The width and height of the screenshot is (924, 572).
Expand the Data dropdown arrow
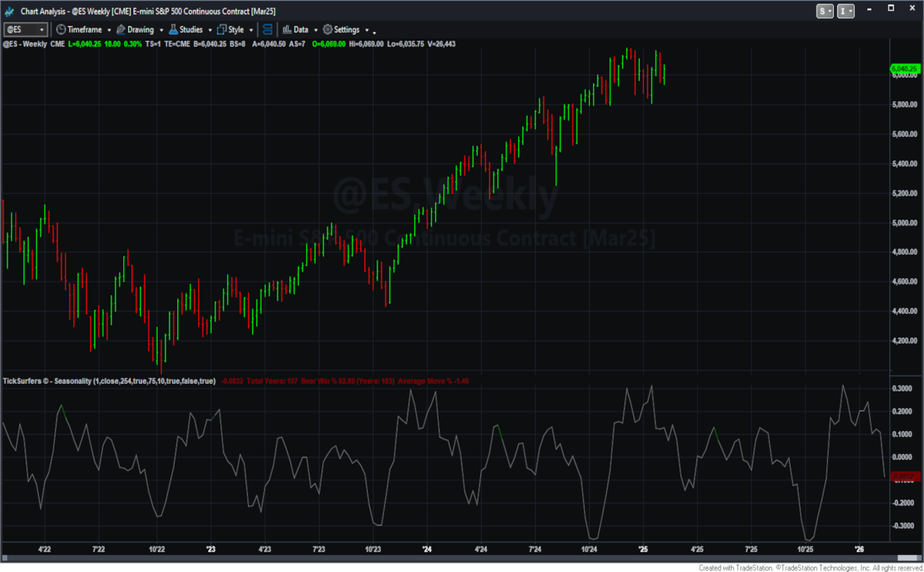[315, 30]
